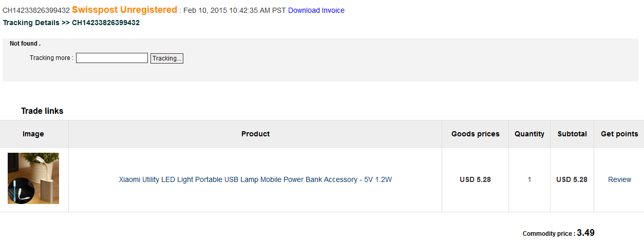Click the Get points column header

pos(619,134)
